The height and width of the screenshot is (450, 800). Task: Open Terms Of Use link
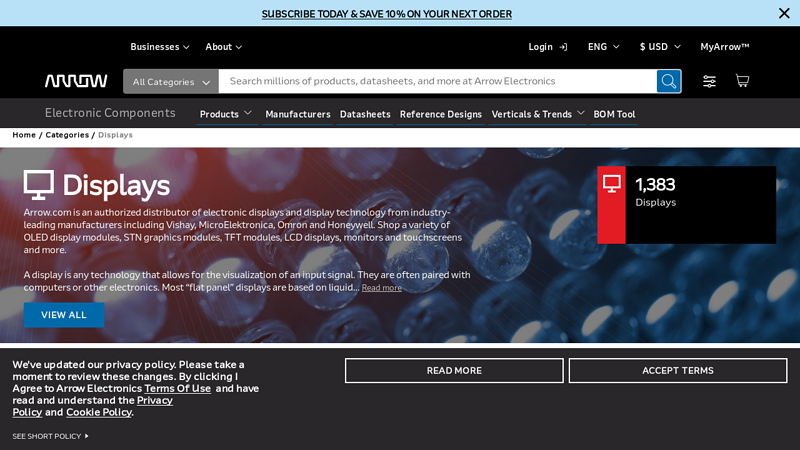click(178, 388)
